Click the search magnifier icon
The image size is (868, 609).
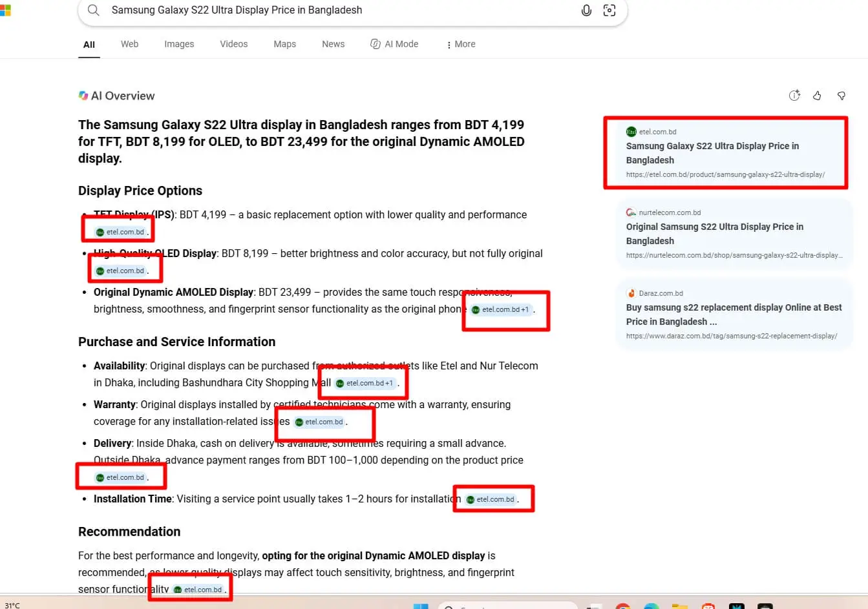point(94,10)
